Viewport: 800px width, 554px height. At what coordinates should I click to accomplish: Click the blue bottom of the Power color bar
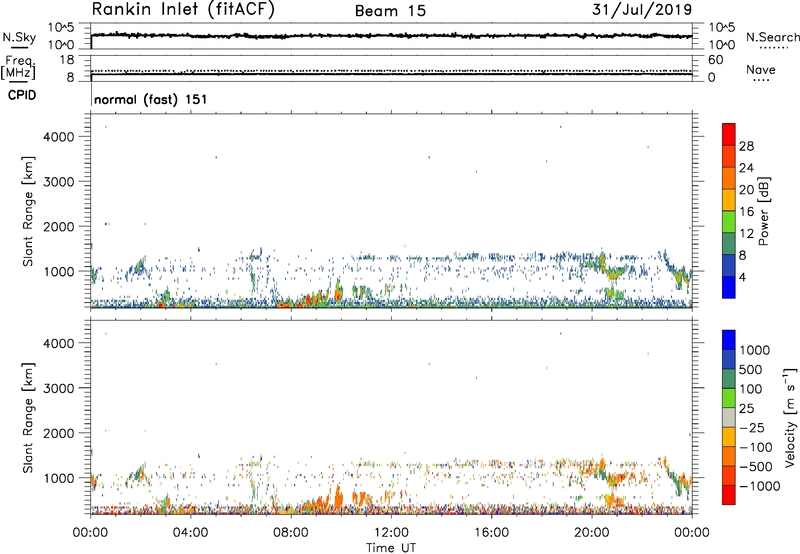[729, 287]
